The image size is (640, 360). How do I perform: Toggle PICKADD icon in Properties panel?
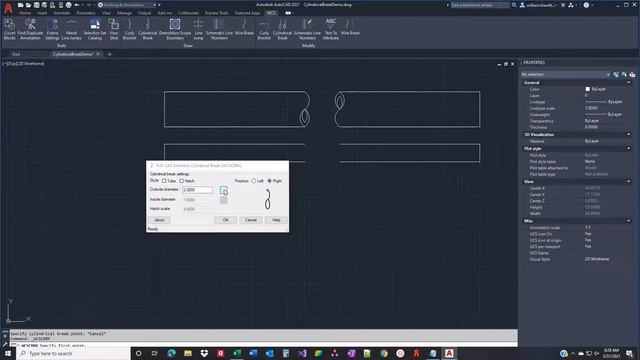tap(616, 74)
